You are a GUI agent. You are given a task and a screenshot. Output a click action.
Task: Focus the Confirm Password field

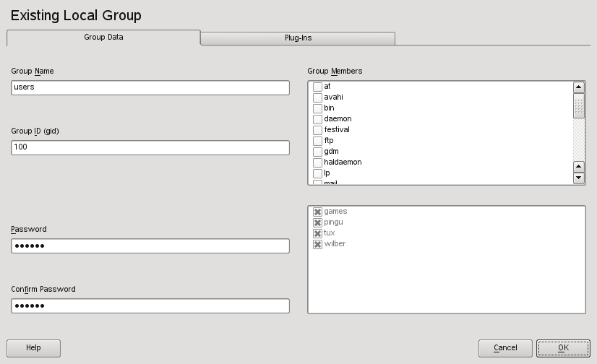[150, 306]
